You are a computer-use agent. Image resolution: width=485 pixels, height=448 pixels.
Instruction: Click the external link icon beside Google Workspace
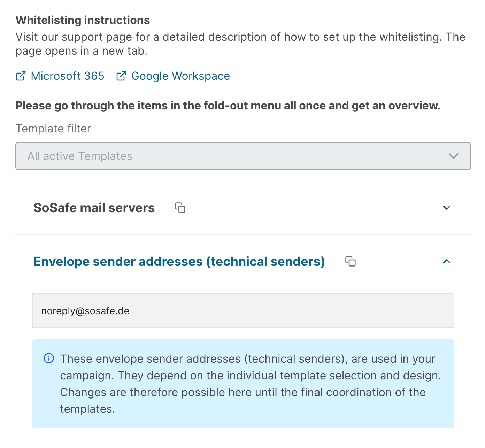pos(121,76)
